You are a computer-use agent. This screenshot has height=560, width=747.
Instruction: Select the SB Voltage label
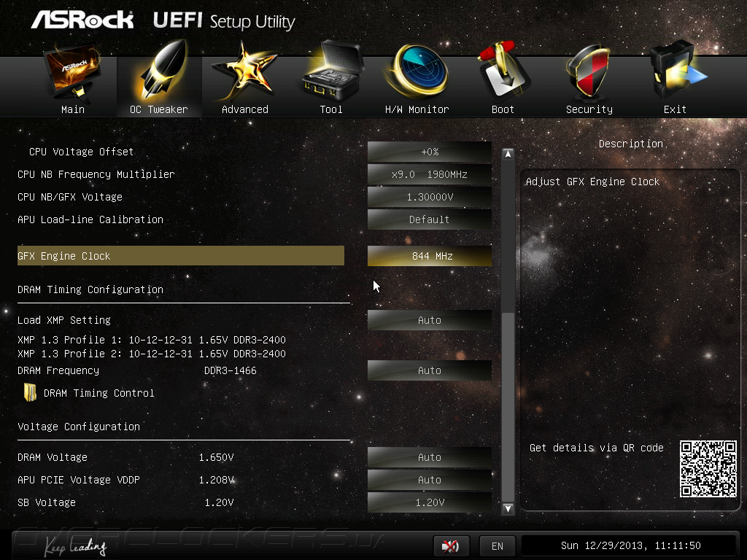click(47, 502)
